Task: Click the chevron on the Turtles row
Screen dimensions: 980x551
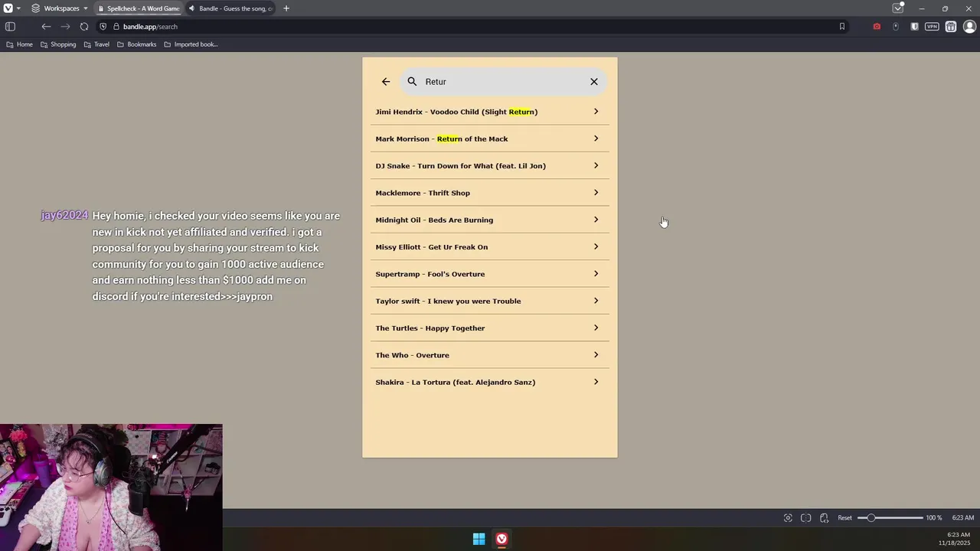Action: (x=596, y=328)
